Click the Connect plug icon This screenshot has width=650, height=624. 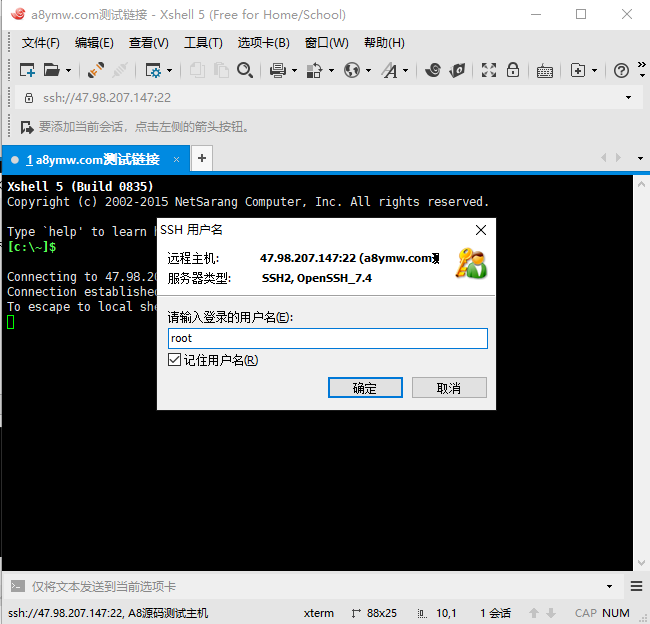coord(96,70)
